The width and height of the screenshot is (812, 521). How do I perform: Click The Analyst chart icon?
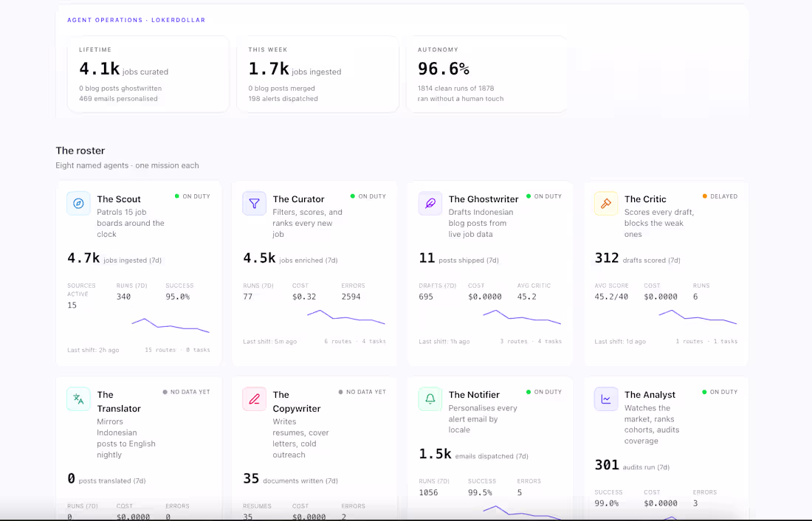pyautogui.click(x=606, y=399)
